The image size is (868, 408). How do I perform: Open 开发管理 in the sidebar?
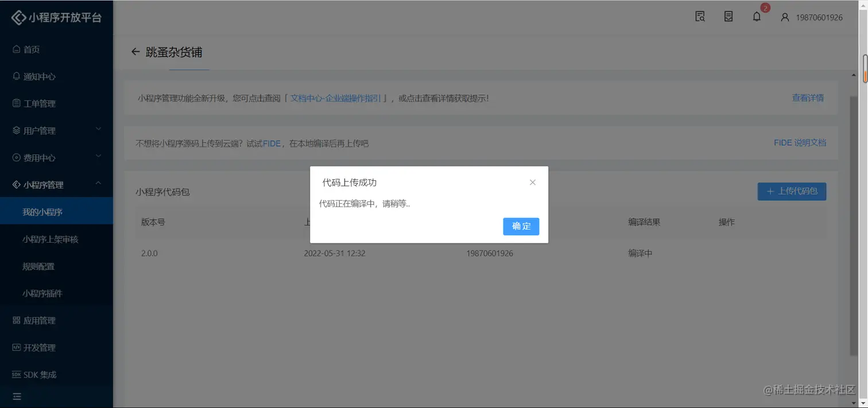(56, 347)
